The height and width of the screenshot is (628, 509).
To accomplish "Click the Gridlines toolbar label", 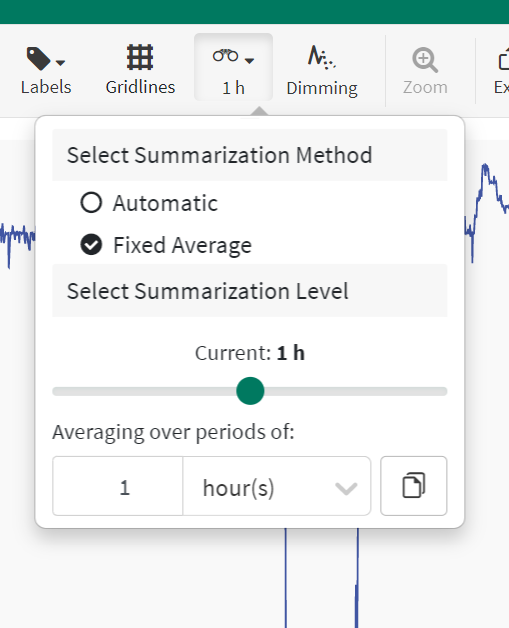I will pyautogui.click(x=140, y=87).
